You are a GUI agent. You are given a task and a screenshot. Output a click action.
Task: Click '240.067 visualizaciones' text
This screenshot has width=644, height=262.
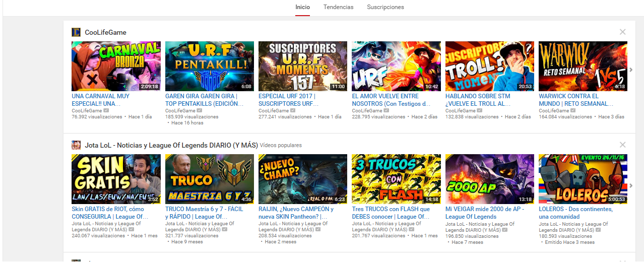pos(98,235)
